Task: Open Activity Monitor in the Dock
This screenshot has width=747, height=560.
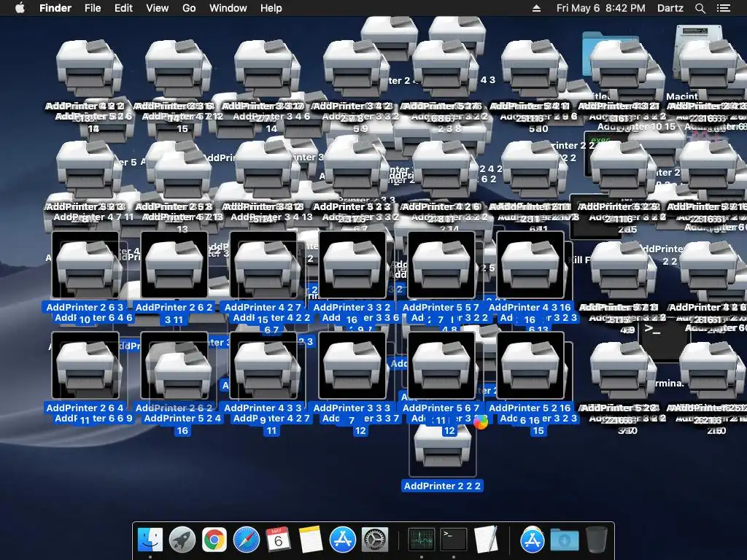Action: point(421,540)
